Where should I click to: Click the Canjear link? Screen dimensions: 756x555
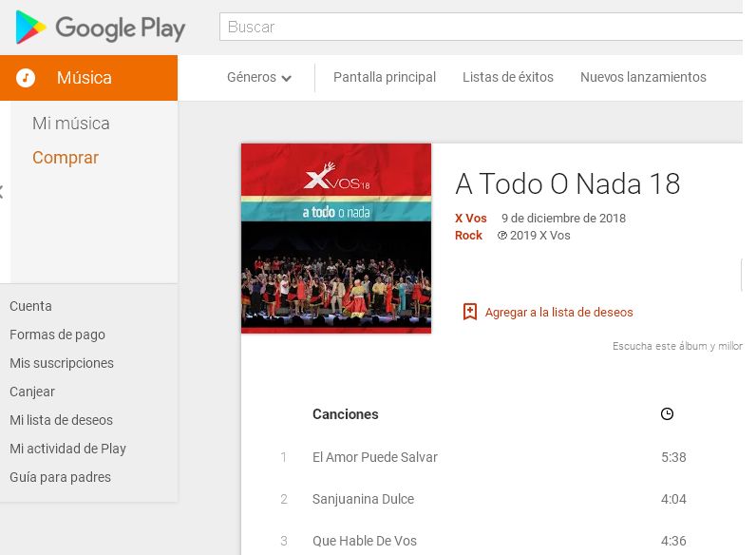point(32,392)
